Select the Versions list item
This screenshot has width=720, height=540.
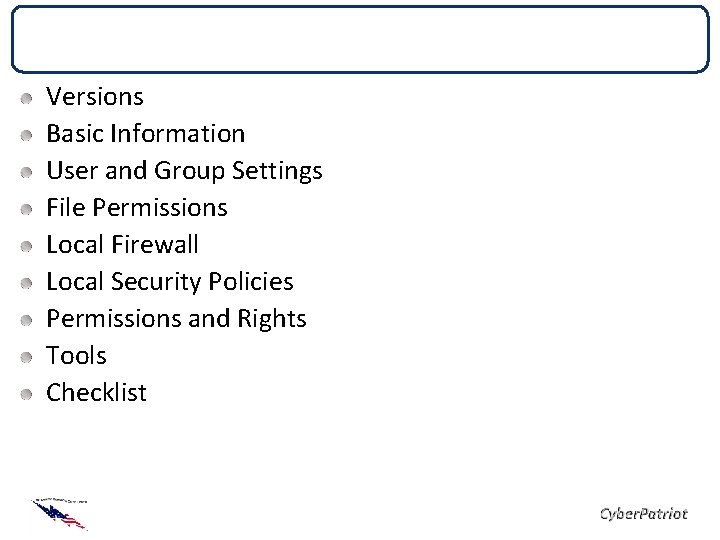[95, 96]
